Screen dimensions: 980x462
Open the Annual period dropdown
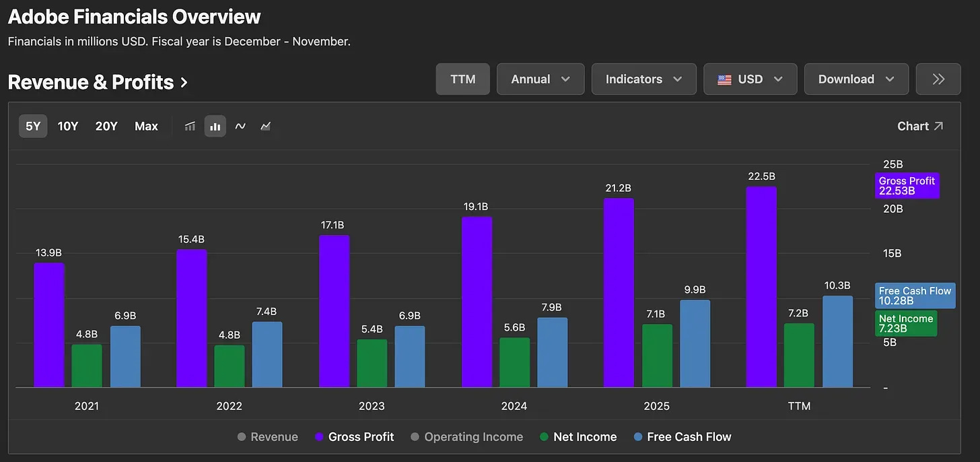[540, 79]
